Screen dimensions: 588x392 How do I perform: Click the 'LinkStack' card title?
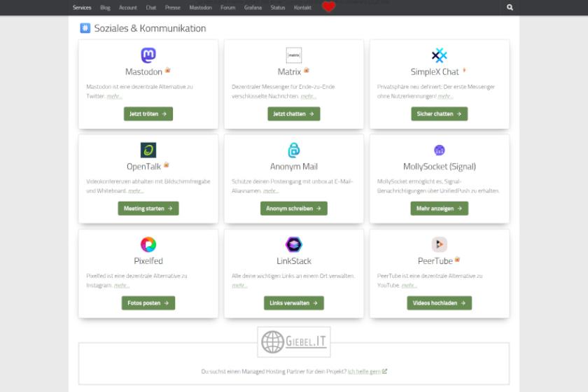pyautogui.click(x=294, y=260)
